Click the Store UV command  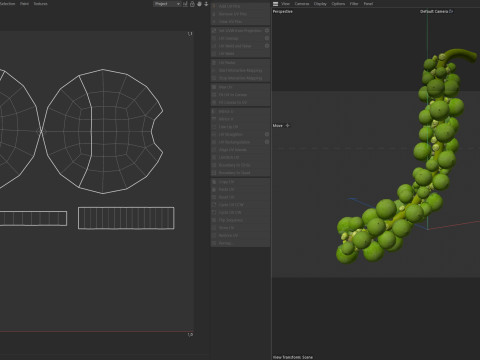pos(240,228)
